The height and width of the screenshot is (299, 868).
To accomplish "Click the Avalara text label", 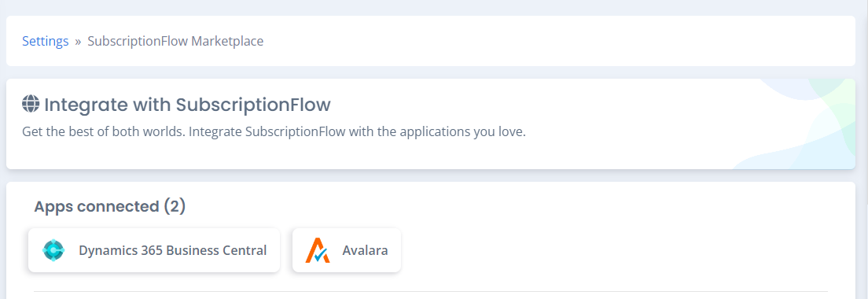I will coord(365,250).
